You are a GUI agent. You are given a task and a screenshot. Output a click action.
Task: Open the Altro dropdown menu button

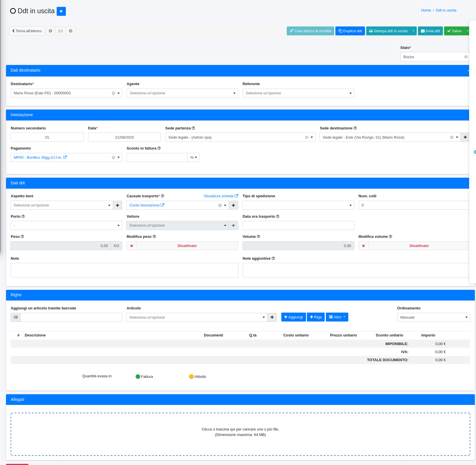tap(337, 317)
